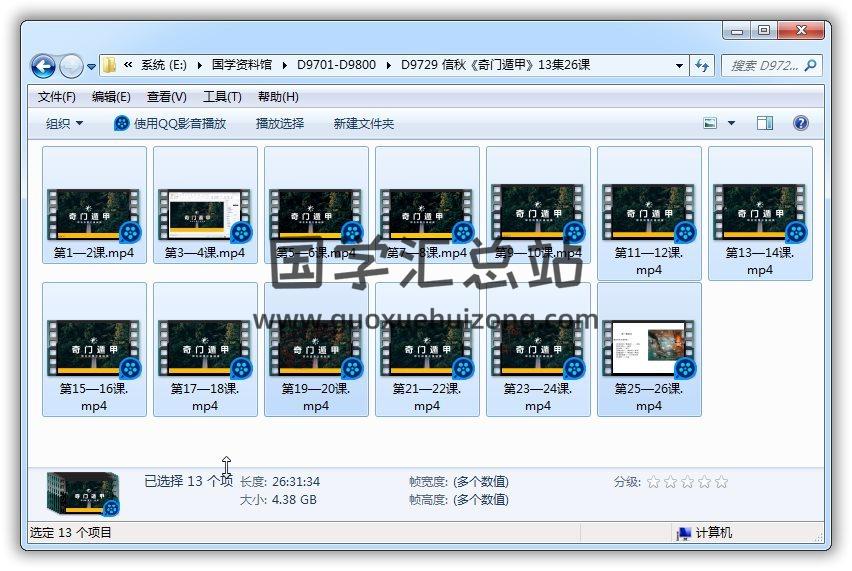Select the 第25—26课.mp4 video thumbnail
The image size is (852, 571).
click(x=649, y=349)
